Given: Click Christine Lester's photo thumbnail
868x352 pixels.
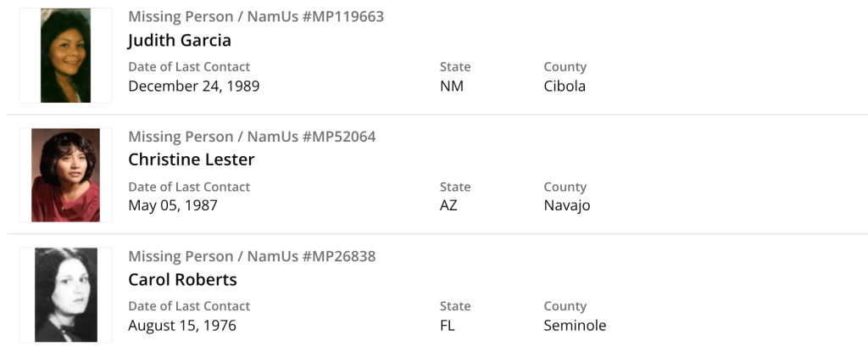Looking at the screenshot, I should [x=65, y=176].
